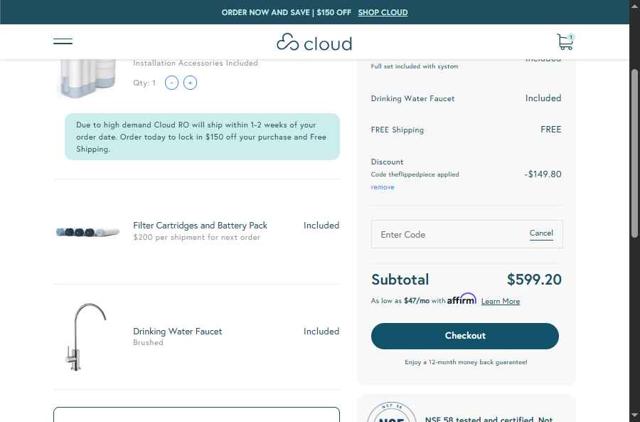
Task: Cancel entering a discount code
Action: click(x=541, y=233)
